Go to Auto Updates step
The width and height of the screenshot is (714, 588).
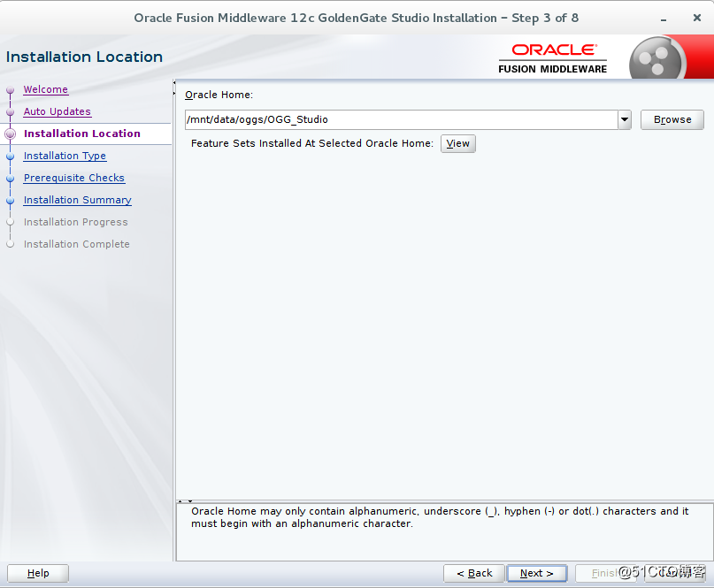[57, 111]
